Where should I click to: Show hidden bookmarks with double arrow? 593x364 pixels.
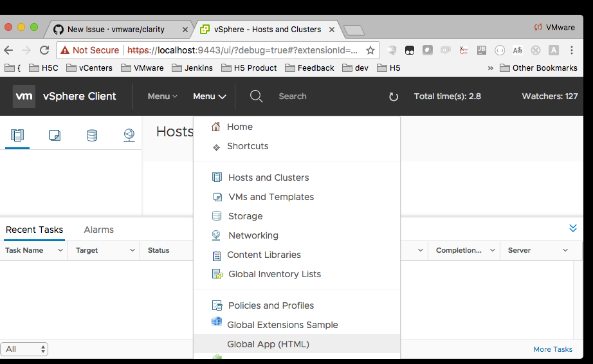tap(491, 68)
